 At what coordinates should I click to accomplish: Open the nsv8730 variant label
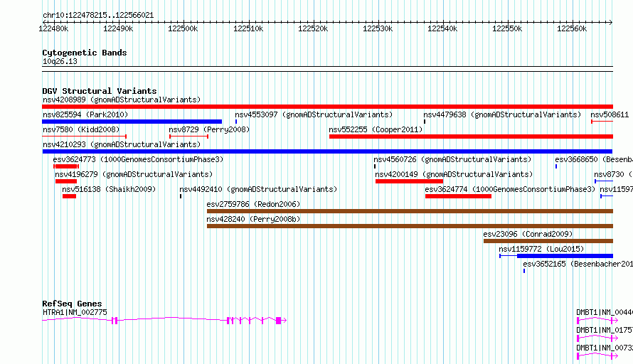tap(613, 174)
